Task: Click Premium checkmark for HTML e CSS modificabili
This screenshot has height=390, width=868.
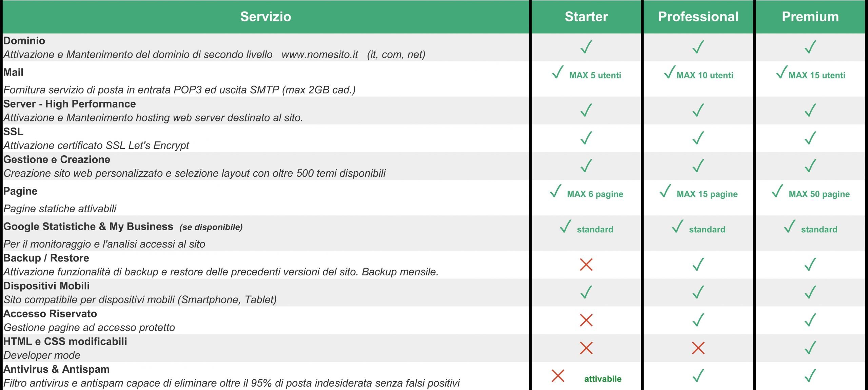Action: pos(810,347)
